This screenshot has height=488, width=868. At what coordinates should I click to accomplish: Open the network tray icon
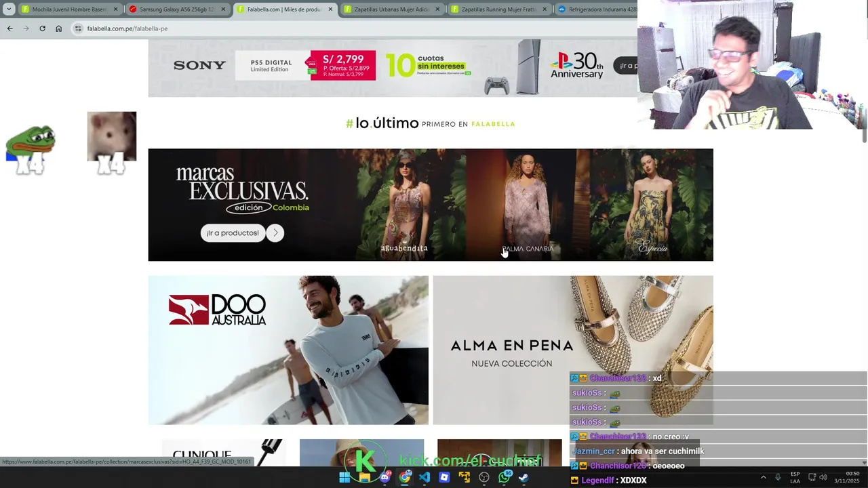pos(812,477)
